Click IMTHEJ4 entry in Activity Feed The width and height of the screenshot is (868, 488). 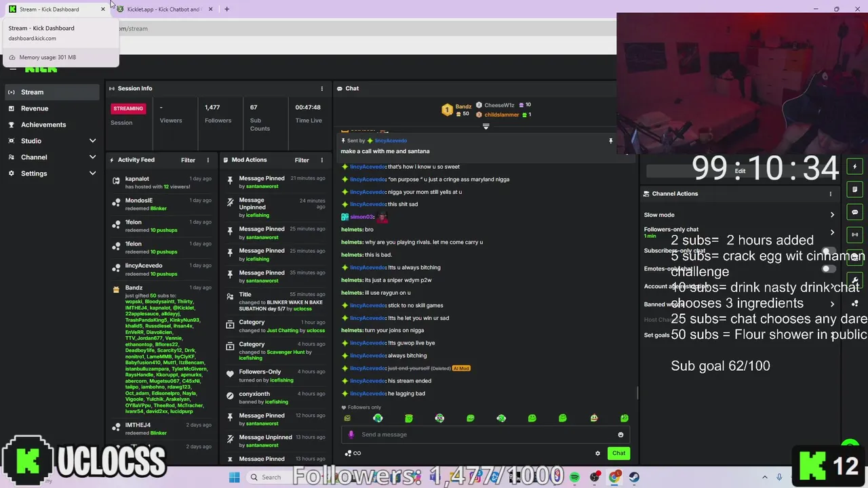161,428
